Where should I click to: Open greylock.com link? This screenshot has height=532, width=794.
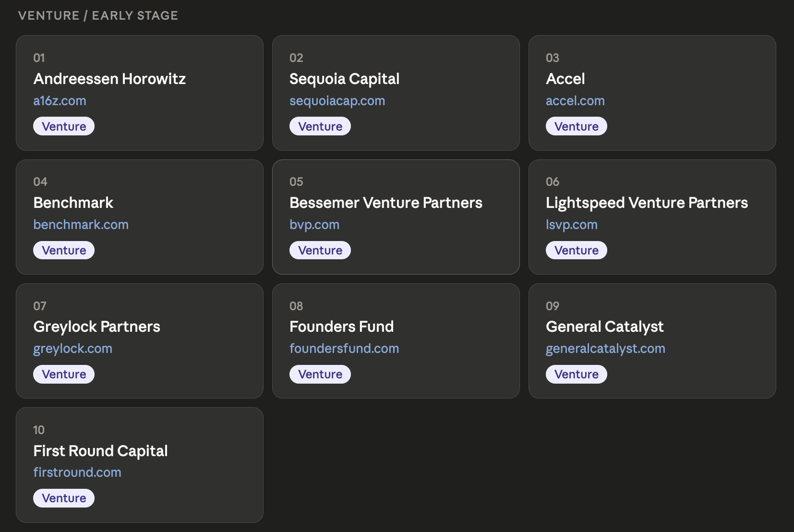pyautogui.click(x=72, y=349)
